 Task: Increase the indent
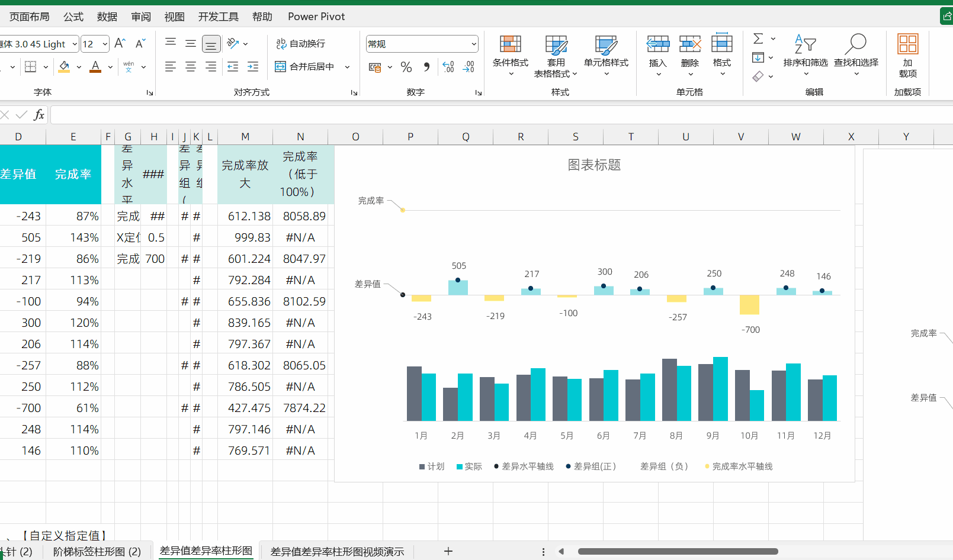[253, 67]
